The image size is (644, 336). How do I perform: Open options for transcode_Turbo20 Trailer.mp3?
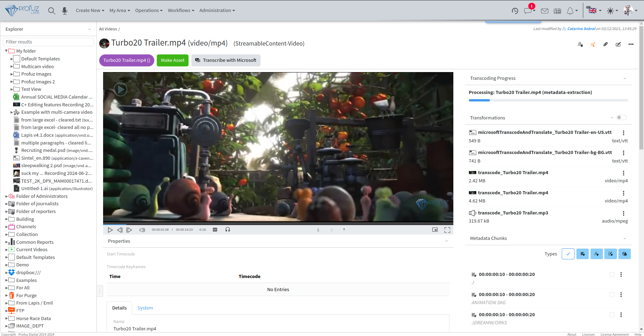point(624,213)
